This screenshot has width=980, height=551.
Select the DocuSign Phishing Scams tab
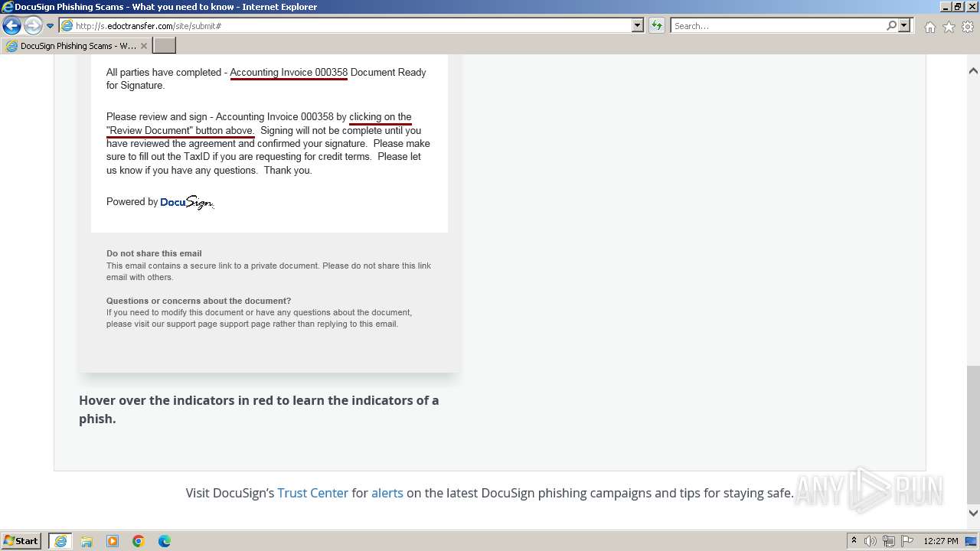pos(77,45)
